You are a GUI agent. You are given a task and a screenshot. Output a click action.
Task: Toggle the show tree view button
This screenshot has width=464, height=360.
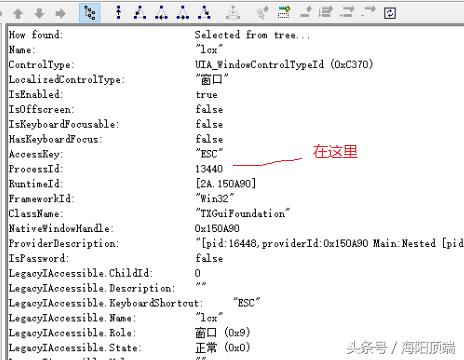pos(89,13)
